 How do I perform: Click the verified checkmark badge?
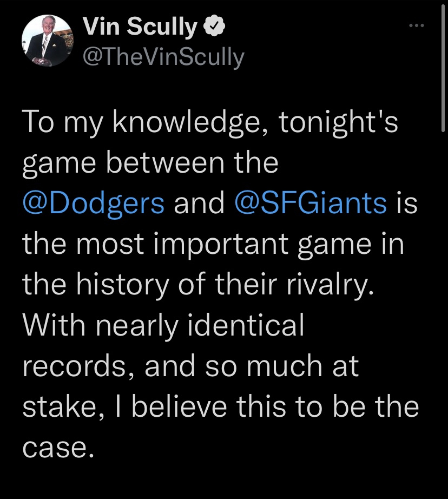click(x=214, y=26)
